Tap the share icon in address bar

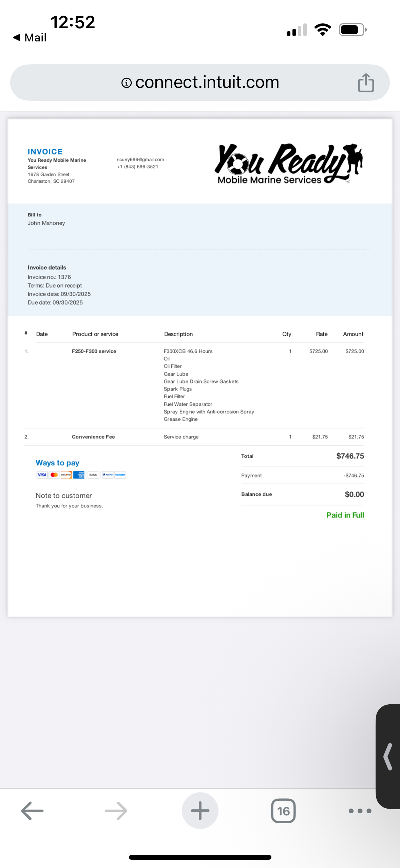(x=366, y=83)
